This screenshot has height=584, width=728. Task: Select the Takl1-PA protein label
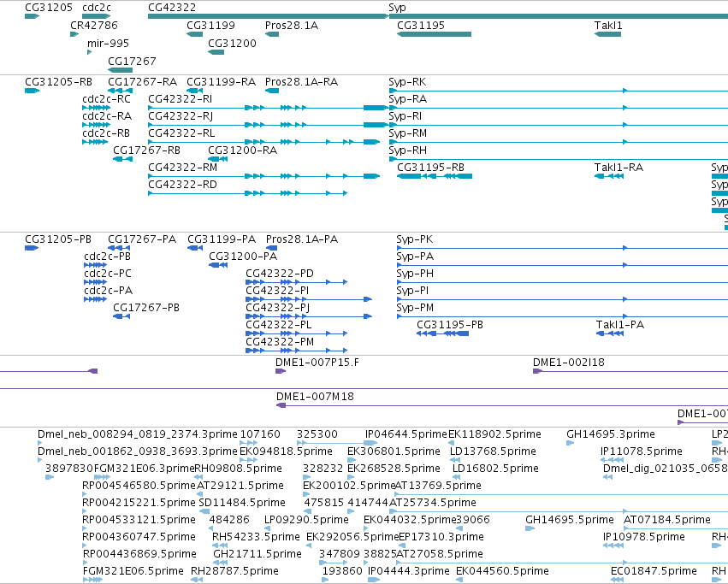[620, 325]
